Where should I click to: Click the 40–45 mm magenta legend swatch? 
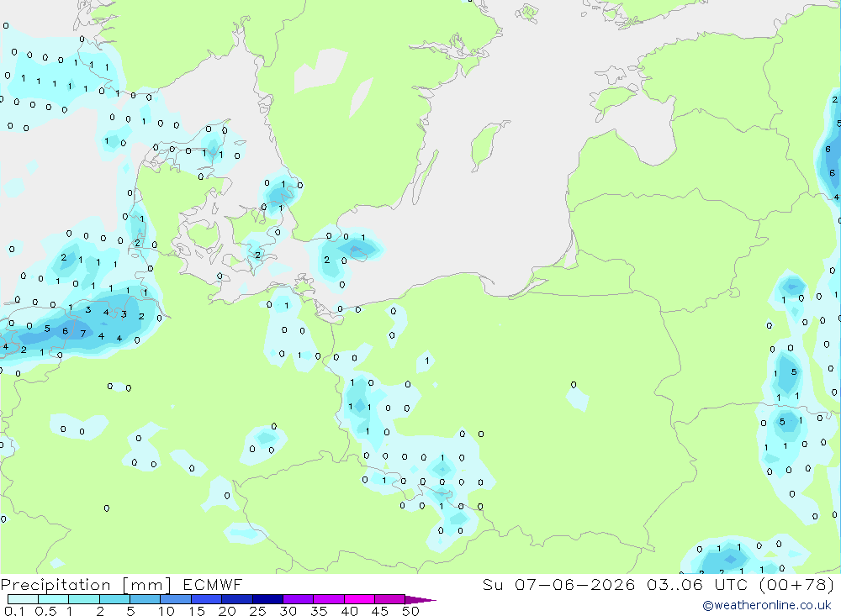click(x=359, y=599)
